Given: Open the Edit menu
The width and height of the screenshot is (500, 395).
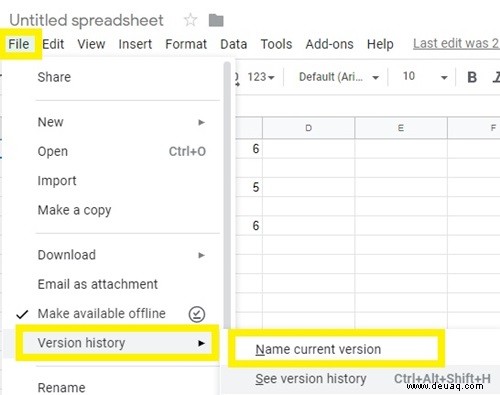Looking at the screenshot, I should 53,44.
